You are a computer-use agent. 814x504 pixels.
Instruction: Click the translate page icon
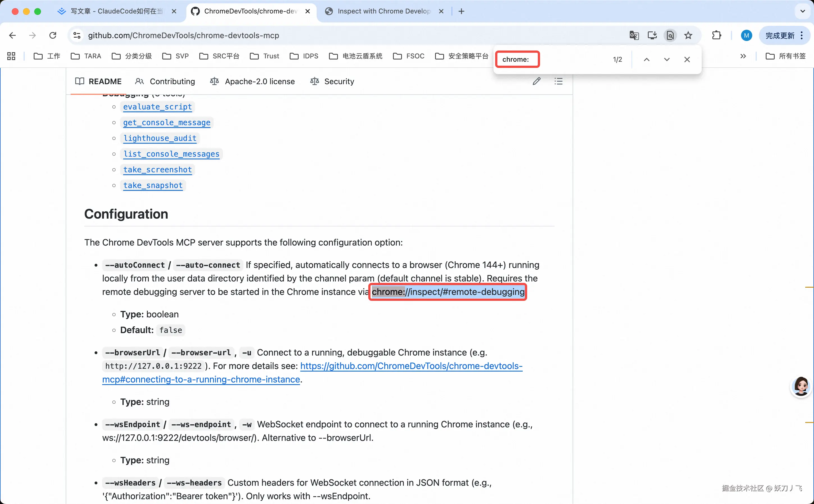point(634,35)
